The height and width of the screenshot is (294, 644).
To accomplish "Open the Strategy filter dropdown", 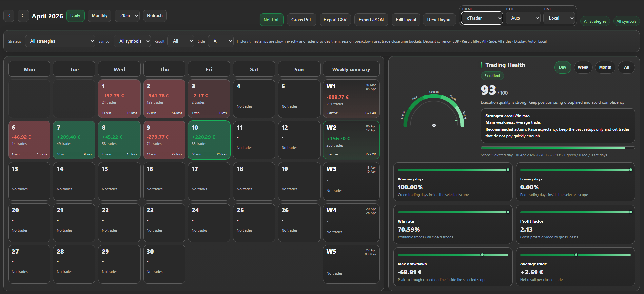I will [60, 41].
